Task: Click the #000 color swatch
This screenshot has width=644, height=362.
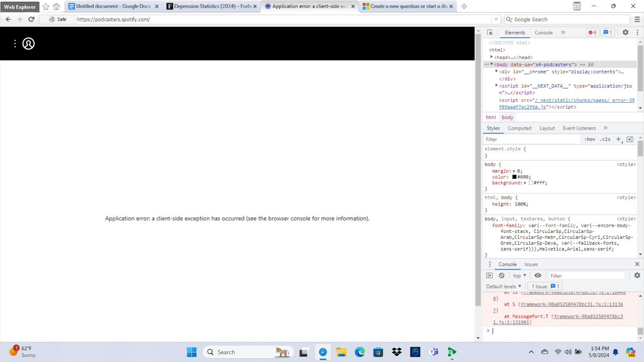Action: [514, 177]
